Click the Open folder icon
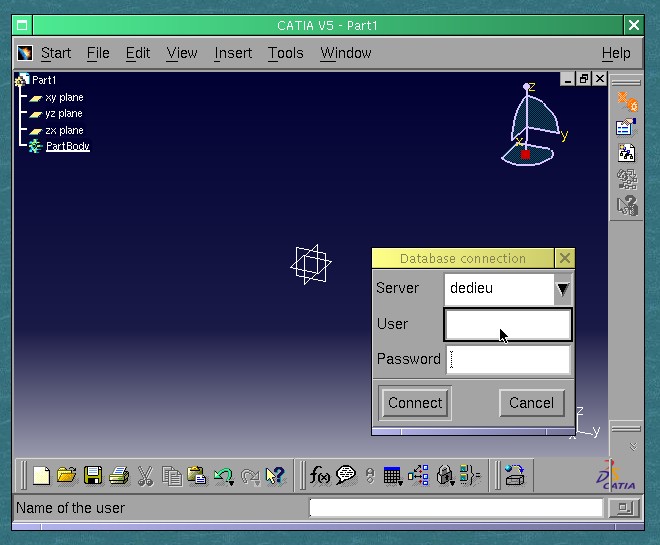 coord(67,476)
